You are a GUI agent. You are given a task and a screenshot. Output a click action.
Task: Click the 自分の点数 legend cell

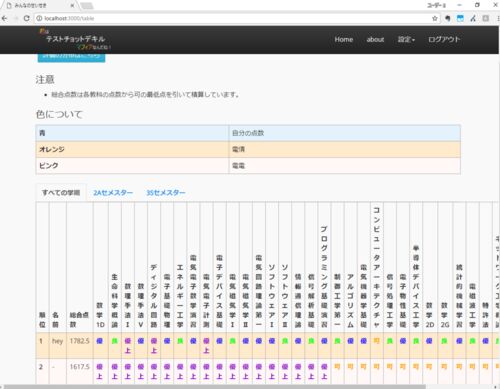[x=345, y=133]
